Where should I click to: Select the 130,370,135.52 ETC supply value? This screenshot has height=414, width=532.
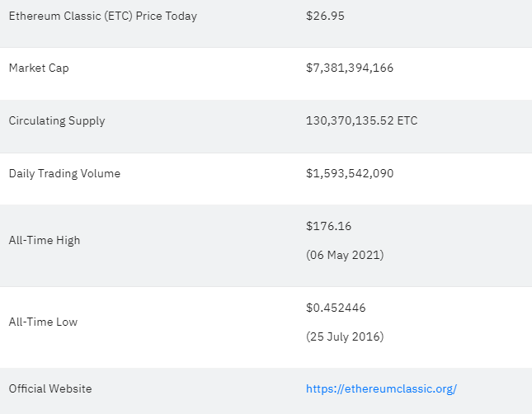point(362,120)
